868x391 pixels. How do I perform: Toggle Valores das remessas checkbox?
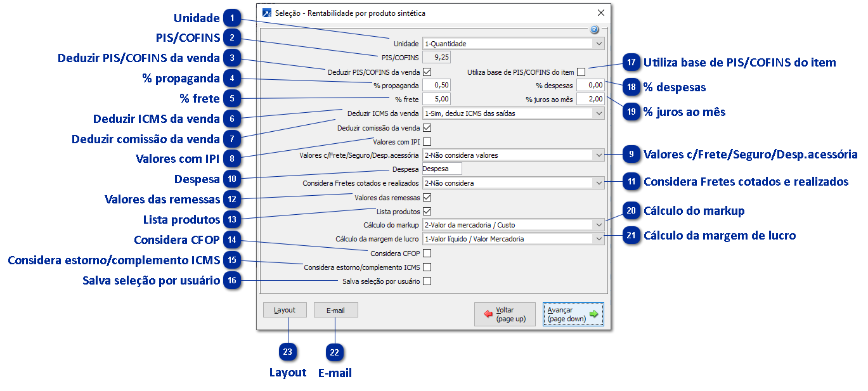tap(427, 198)
